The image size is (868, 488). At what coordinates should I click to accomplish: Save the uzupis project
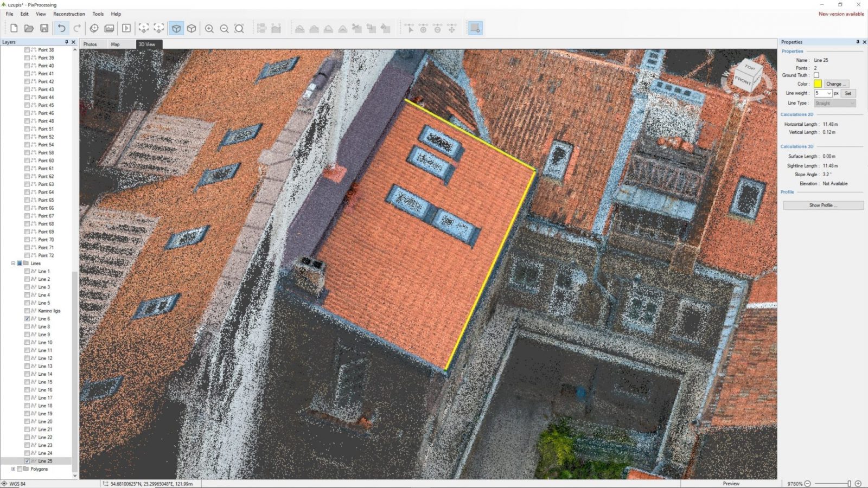45,28
